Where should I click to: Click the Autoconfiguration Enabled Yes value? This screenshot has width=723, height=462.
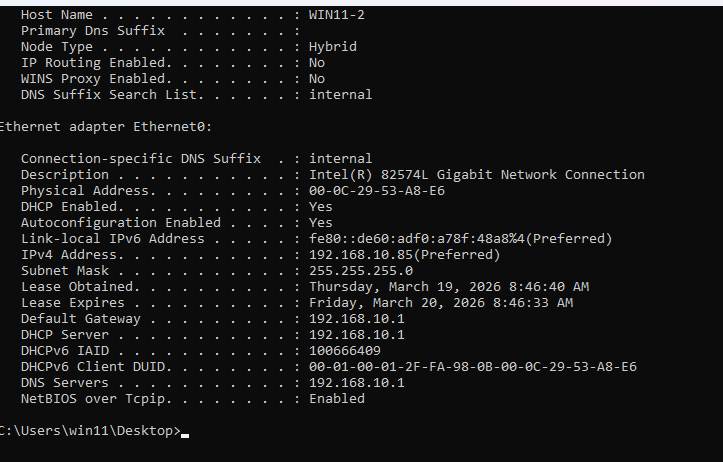pyautogui.click(x=320, y=223)
